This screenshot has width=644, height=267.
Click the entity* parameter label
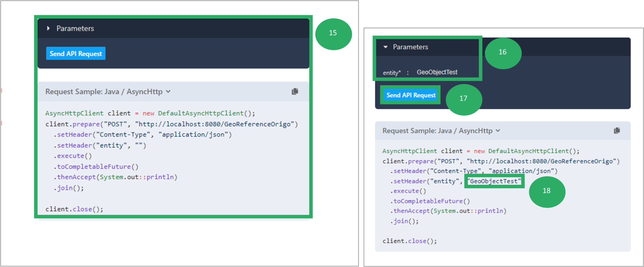391,73
